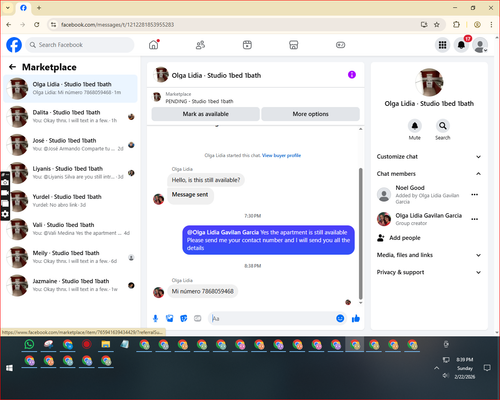Go back with the Marketplace arrow
Image resolution: width=500 pixels, height=400 pixels.
pos(13,67)
